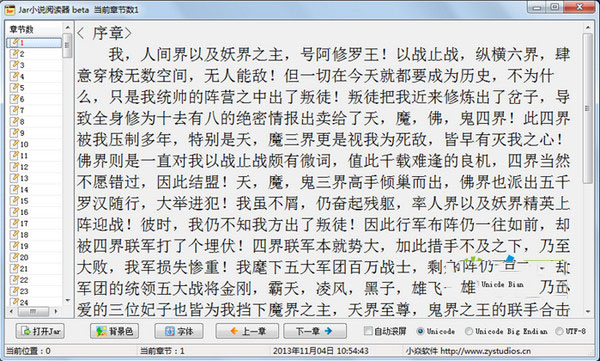Viewport: 600px width, 361px height.
Task: Click the chapter list horizontal scrollbar thumb
Action: coord(33,311)
